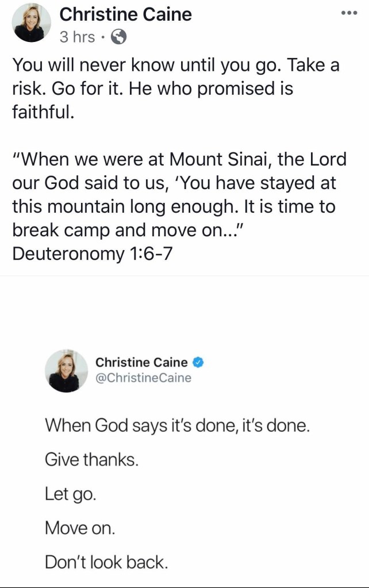369x588 pixels.
Task: Click the line beginning "risk. Go for it."
Action: [x=152, y=89]
